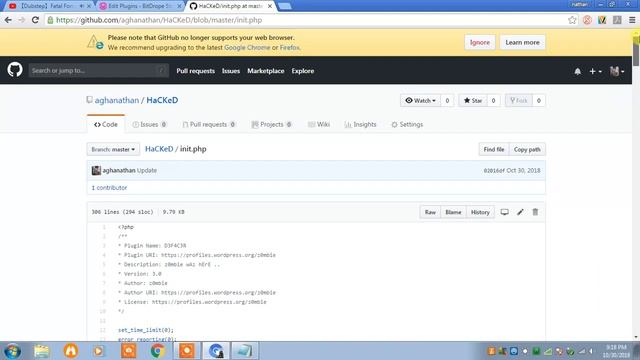640x360 pixels.
Task: Open Explore in the top navigation
Action: click(303, 71)
